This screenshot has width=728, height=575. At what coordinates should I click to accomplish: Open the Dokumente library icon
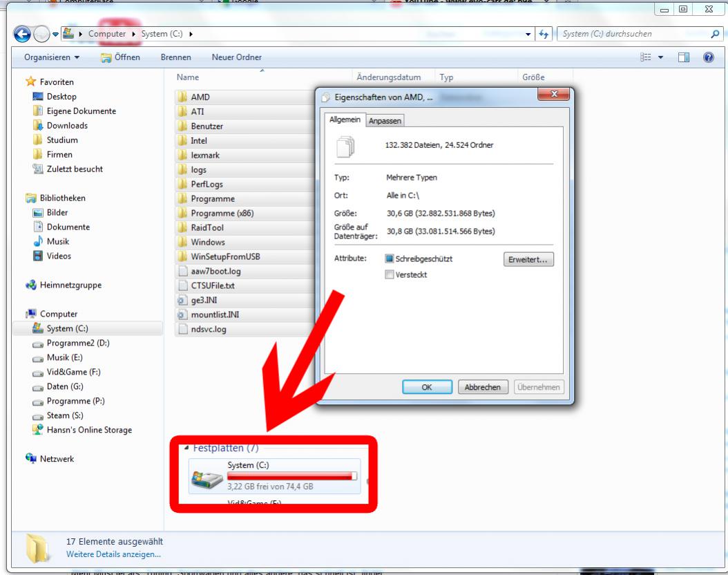coord(37,227)
